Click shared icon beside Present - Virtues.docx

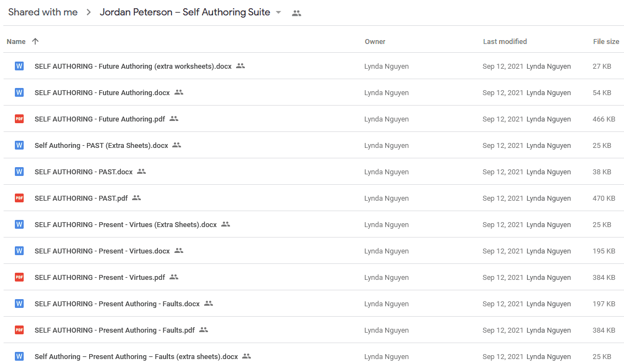pos(179,250)
